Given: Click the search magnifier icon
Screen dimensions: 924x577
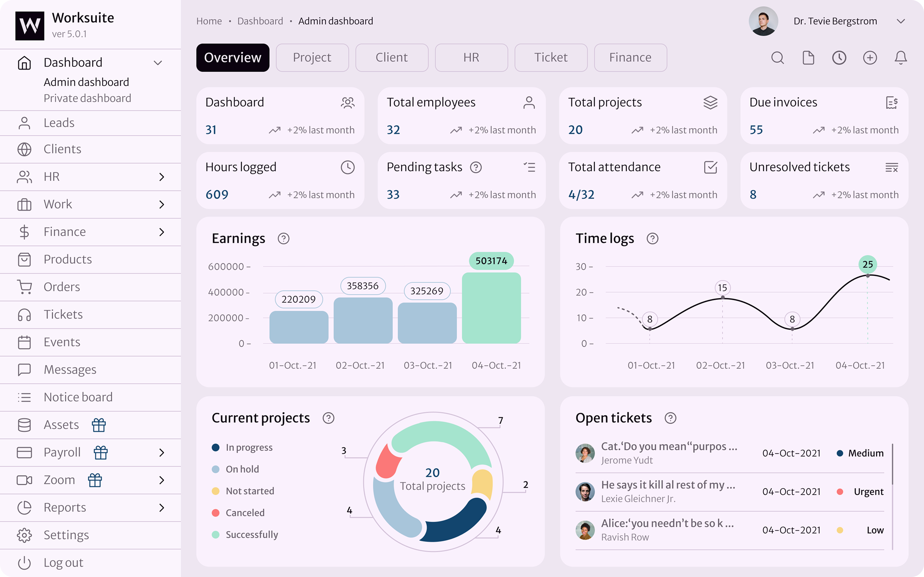Looking at the screenshot, I should [777, 58].
